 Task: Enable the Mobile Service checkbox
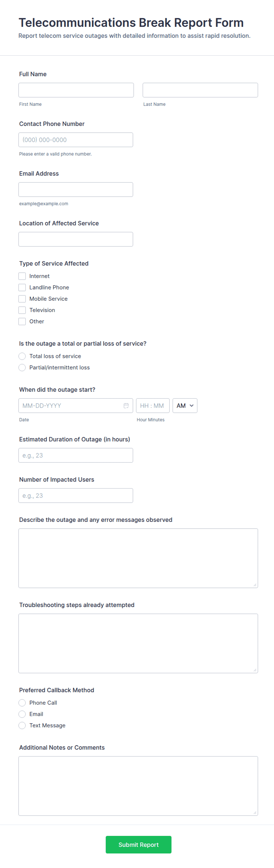pos(22,299)
